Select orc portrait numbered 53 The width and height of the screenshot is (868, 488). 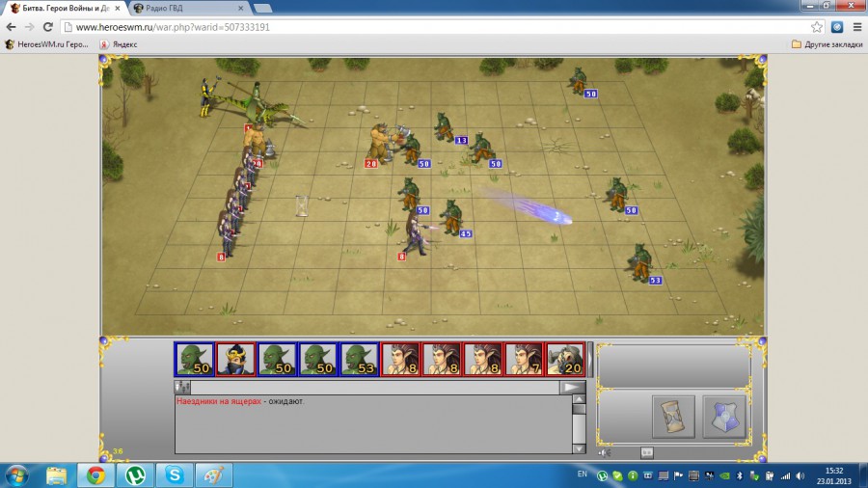tap(359, 359)
